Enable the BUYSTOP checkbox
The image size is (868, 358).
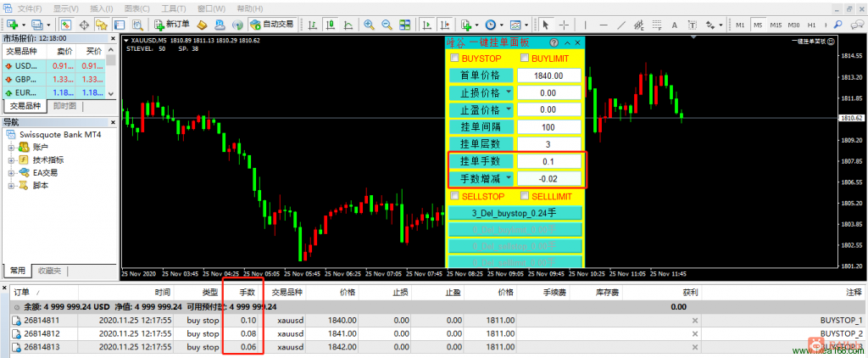[x=454, y=59]
